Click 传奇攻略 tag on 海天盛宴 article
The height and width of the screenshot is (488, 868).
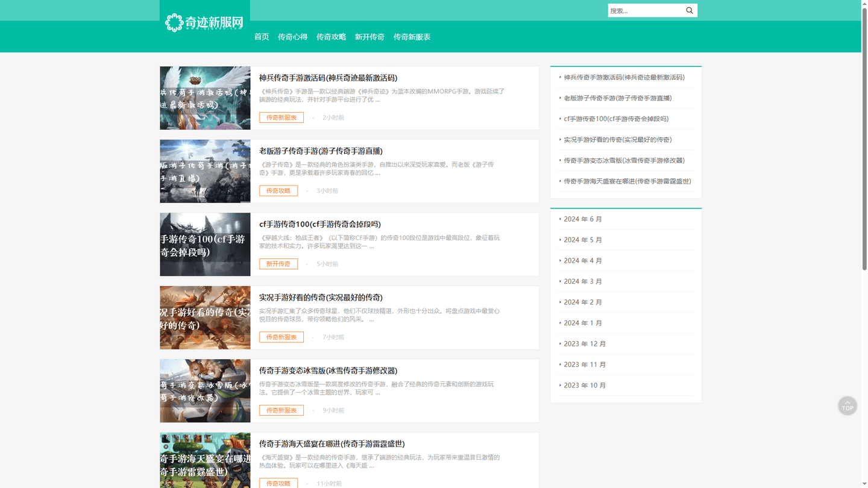[278, 483]
